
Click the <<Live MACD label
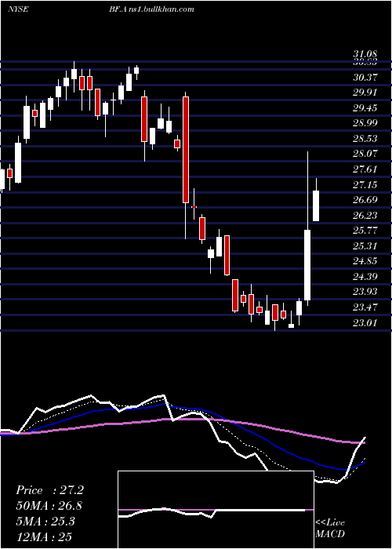[x=330, y=528]
